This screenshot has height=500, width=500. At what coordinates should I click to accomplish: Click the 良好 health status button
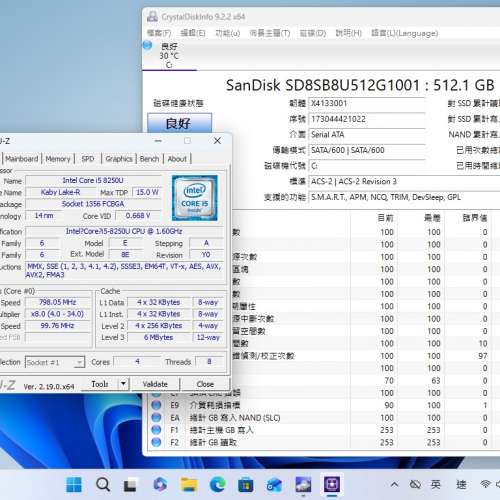(179, 123)
